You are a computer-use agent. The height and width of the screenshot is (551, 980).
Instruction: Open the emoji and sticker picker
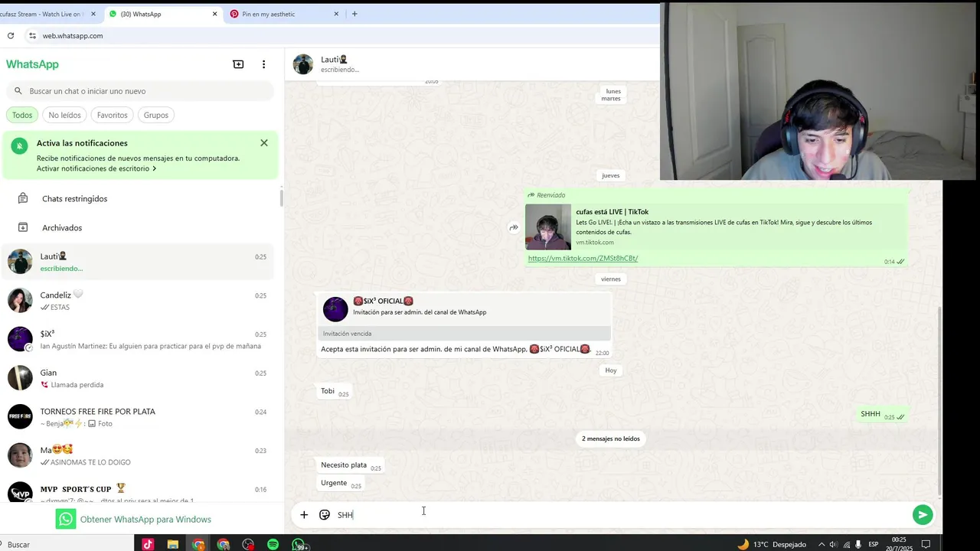pos(325,515)
